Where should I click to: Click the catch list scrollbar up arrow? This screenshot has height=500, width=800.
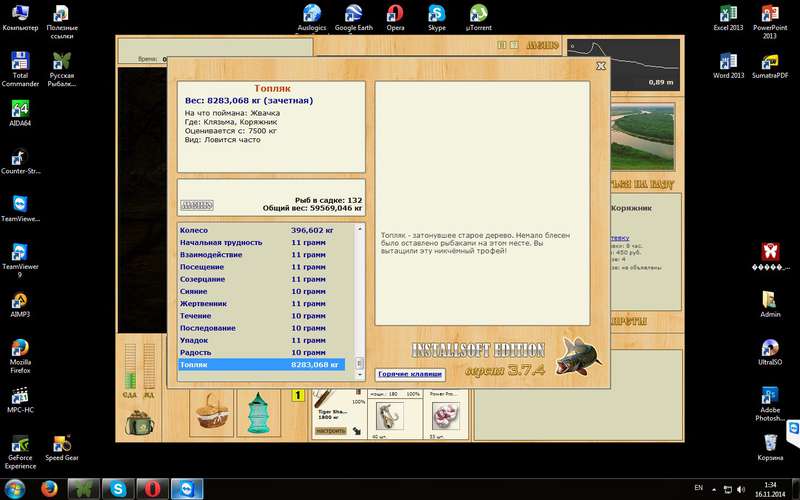(359, 229)
